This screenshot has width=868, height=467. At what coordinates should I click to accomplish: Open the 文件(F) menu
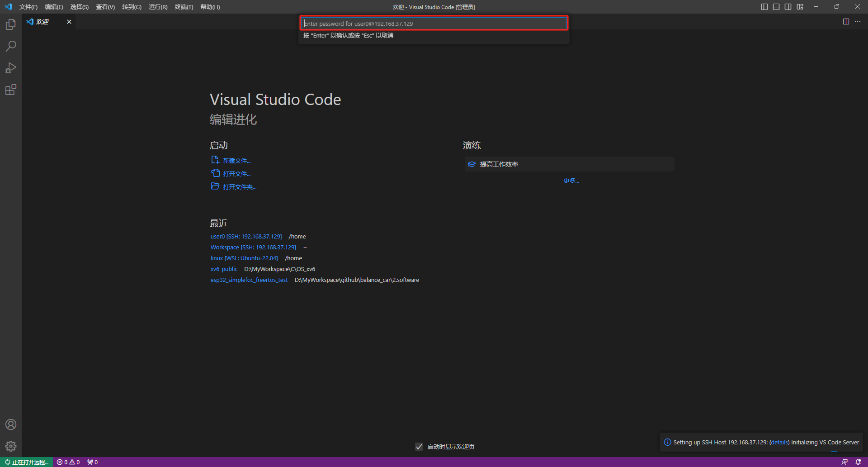click(x=28, y=7)
